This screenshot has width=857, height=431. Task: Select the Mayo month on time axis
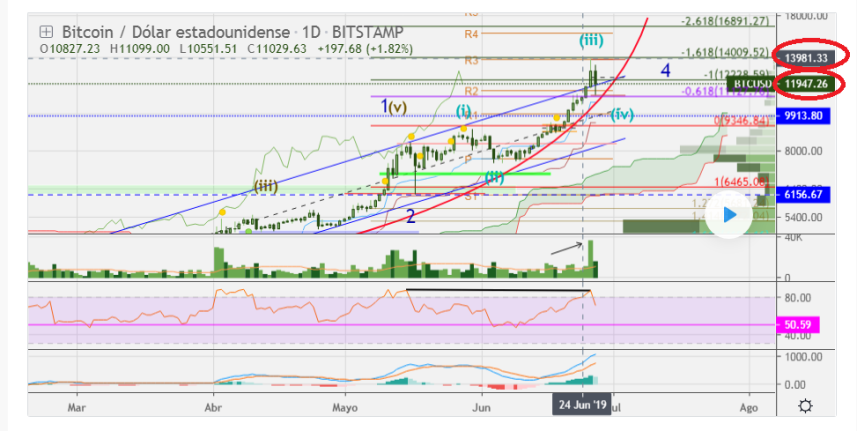(345, 408)
